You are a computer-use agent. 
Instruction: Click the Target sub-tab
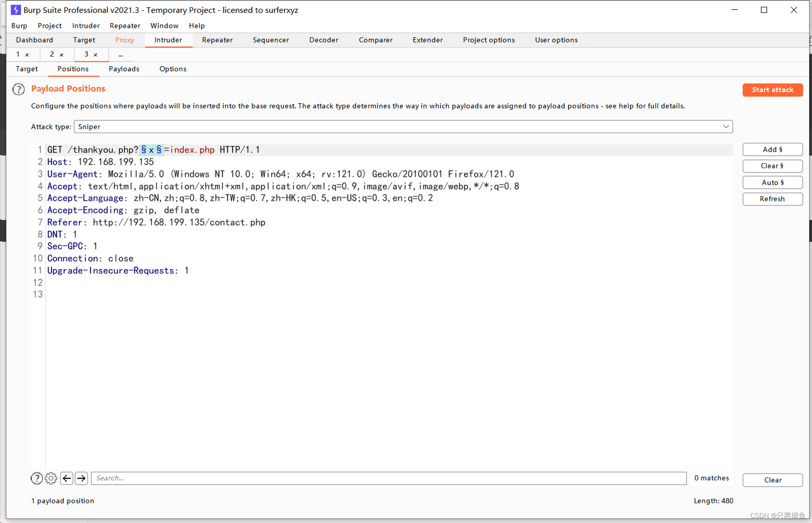[27, 69]
